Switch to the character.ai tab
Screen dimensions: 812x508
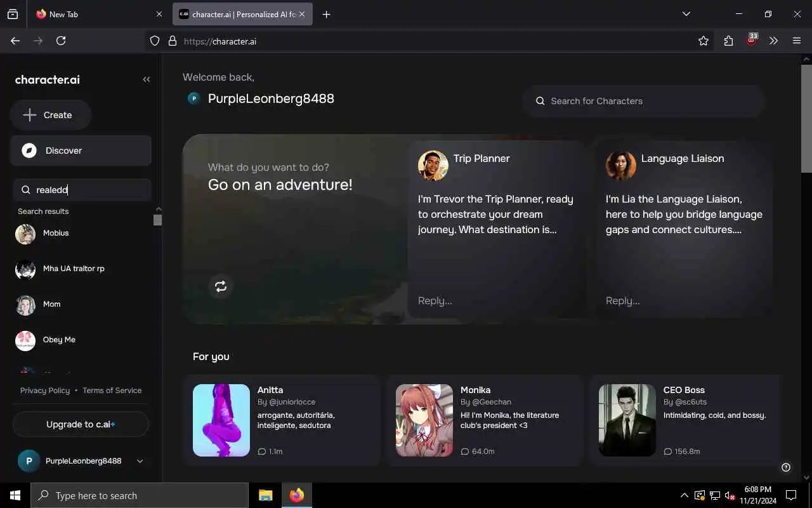point(242,14)
